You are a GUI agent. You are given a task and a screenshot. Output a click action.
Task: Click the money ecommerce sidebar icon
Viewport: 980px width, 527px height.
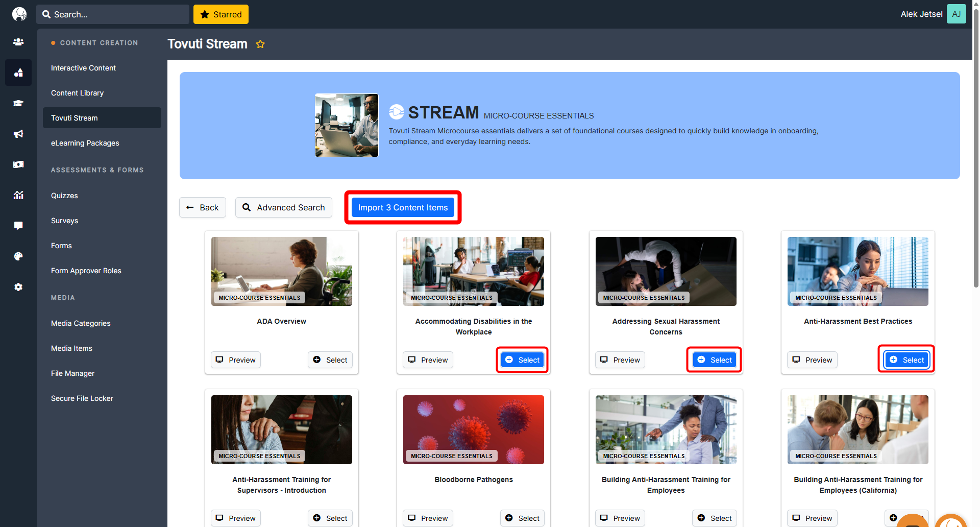(18, 164)
